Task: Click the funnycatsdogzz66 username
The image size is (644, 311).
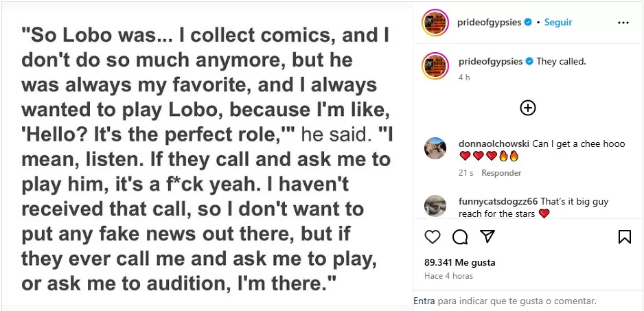Action: pos(498,202)
